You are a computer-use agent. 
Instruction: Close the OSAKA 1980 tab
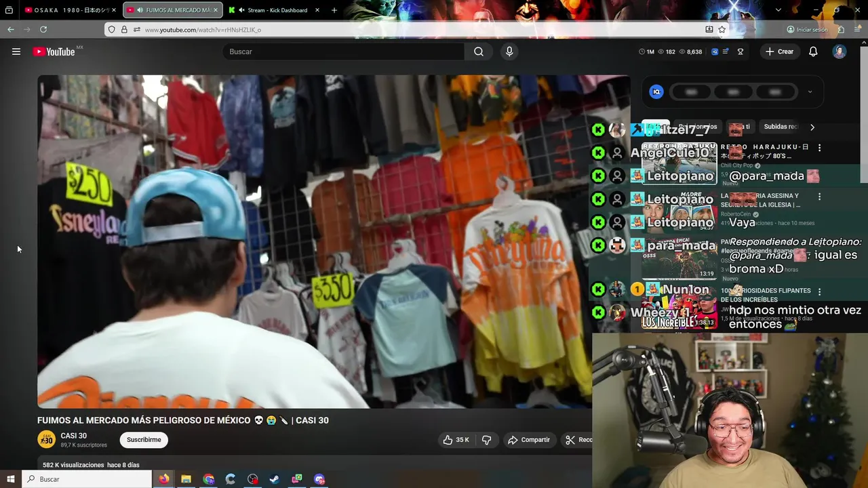coord(113,10)
